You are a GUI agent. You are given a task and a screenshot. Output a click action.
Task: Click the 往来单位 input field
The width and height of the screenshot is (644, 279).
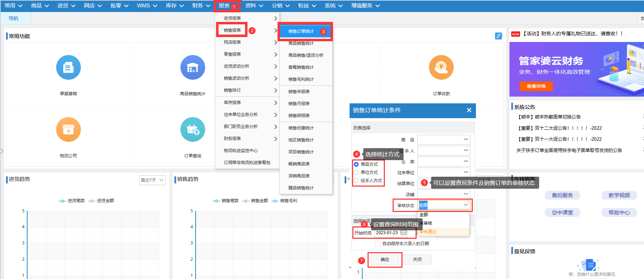pyautogui.click(x=440, y=172)
